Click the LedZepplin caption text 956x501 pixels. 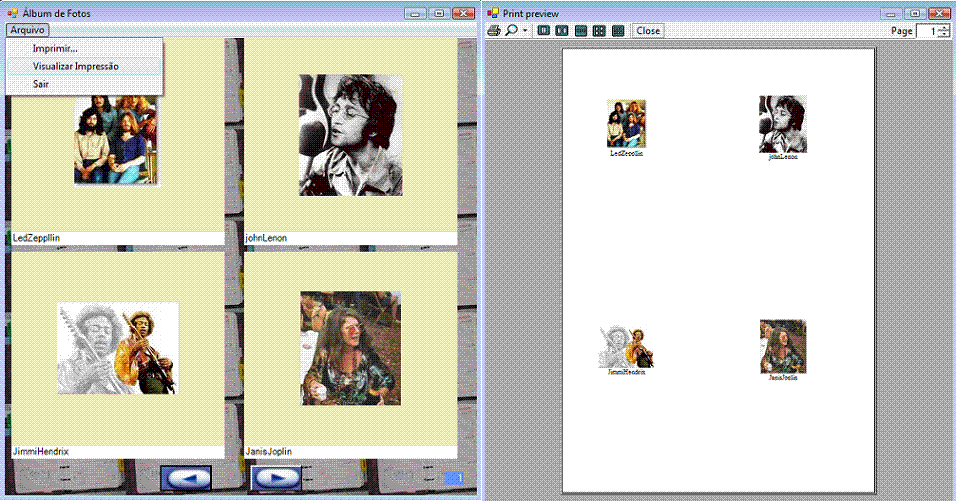pyautogui.click(x=37, y=238)
